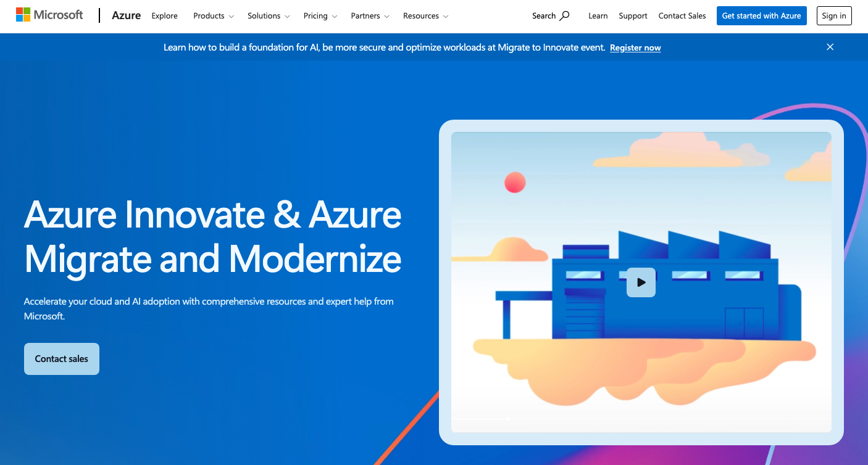Open the Pricing dropdown
Viewport: 868px width, 465px height.
click(x=320, y=16)
